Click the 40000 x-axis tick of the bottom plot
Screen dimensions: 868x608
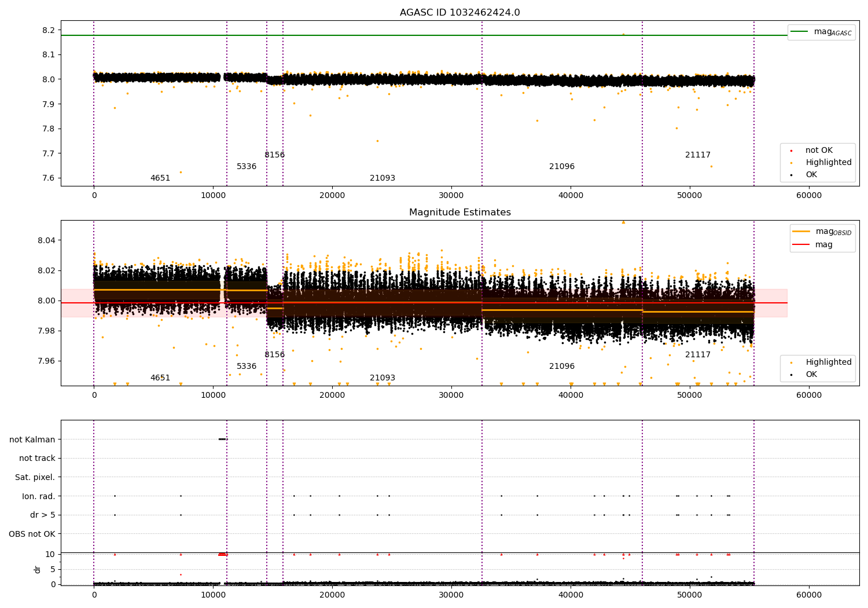tap(571, 595)
